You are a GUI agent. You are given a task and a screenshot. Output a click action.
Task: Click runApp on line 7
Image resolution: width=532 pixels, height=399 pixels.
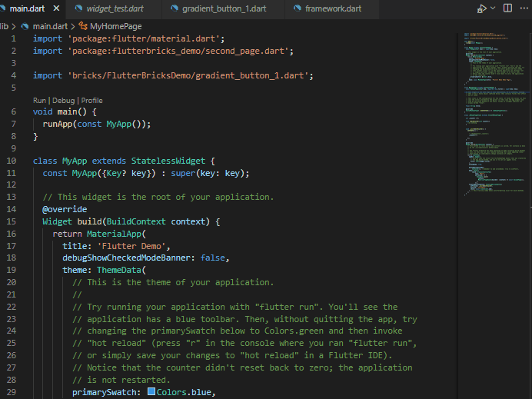click(x=57, y=125)
